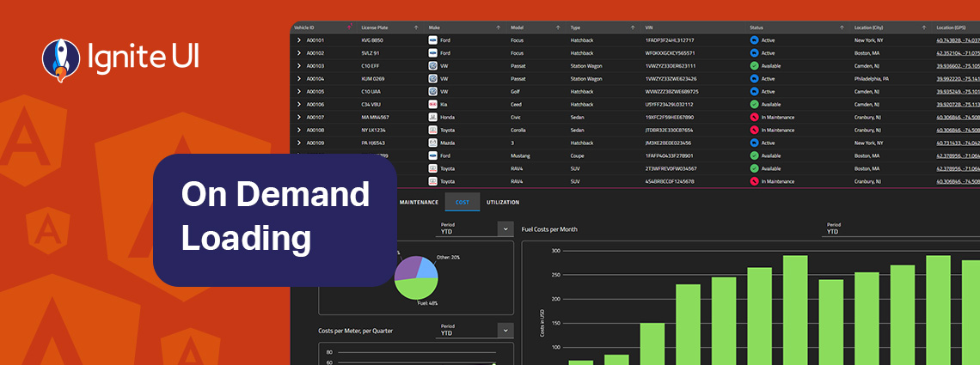Open the Utilization tab
This screenshot has width=980, height=365.
(503, 202)
